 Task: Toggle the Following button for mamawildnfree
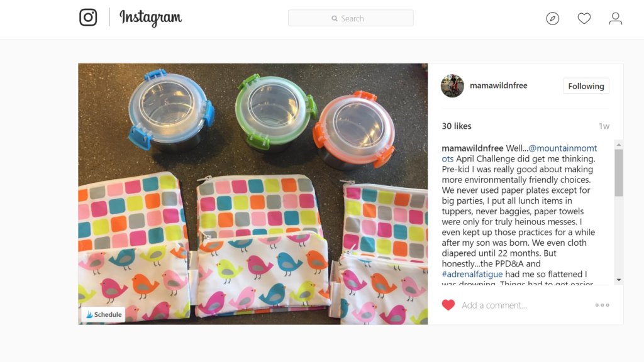[x=586, y=85]
